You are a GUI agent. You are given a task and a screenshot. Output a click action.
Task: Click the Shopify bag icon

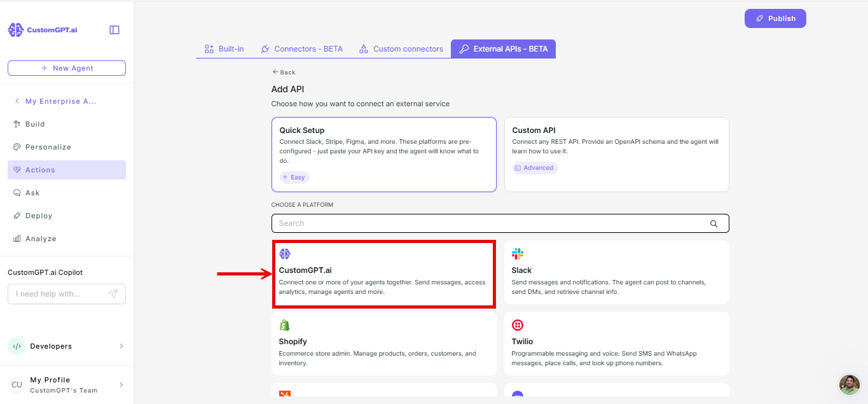pos(285,325)
